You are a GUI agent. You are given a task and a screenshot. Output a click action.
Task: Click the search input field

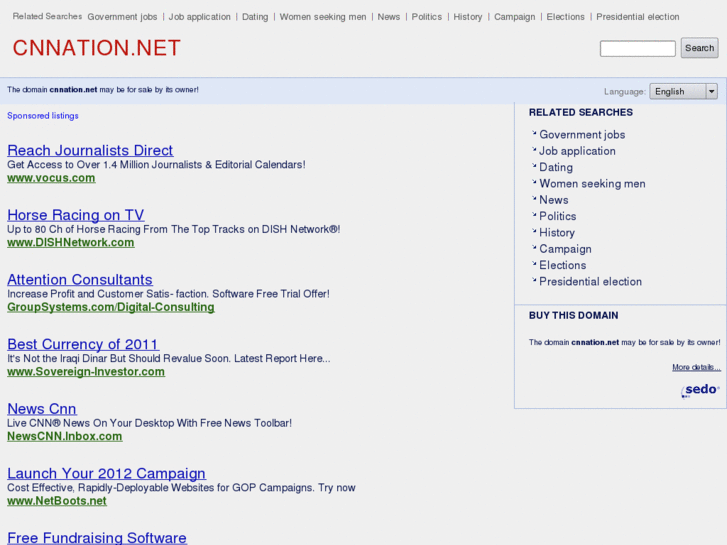(x=638, y=48)
